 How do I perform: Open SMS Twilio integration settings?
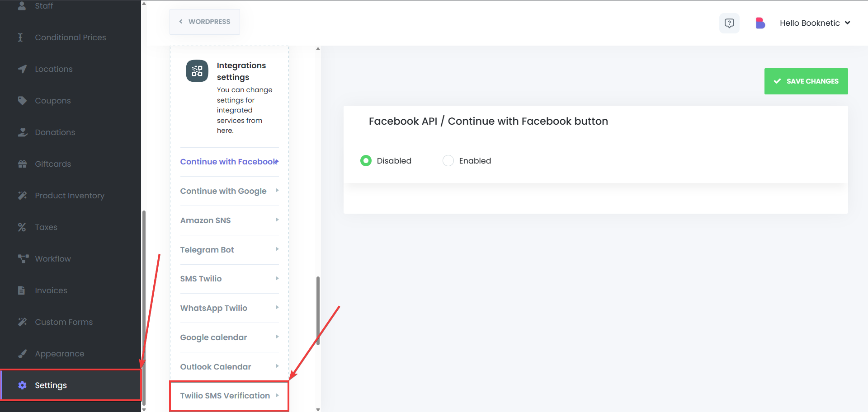pos(229,279)
